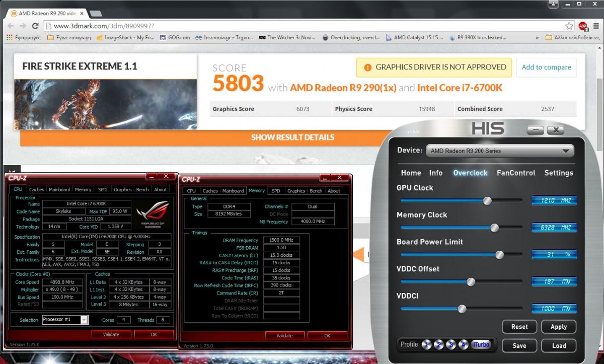Image resolution: width=604 pixels, height=364 pixels.
Task: Click the HIS Save button
Action: coord(519,346)
